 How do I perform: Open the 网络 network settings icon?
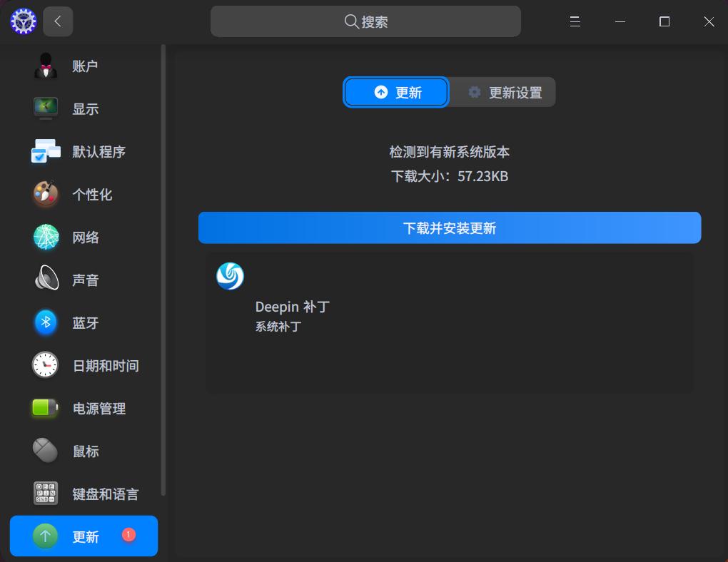(45, 237)
